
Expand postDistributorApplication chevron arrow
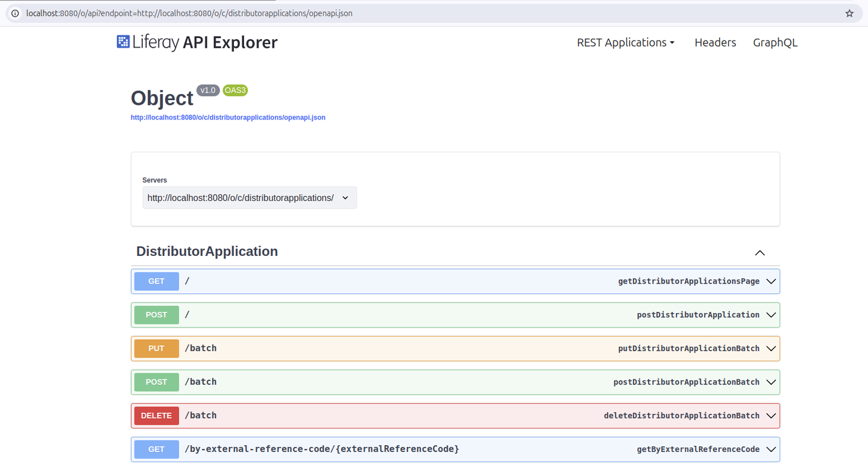(770, 315)
